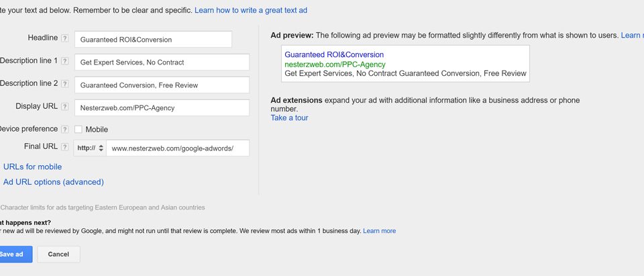This screenshot has height=276, width=644.
Task: Follow the Learn more link about ad review
Action: (380, 231)
